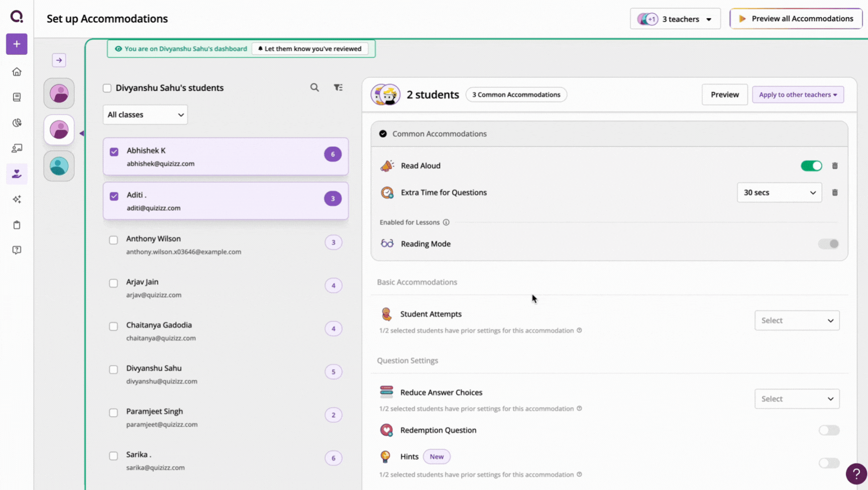Click the Read Aloud megaphone icon

click(387, 166)
